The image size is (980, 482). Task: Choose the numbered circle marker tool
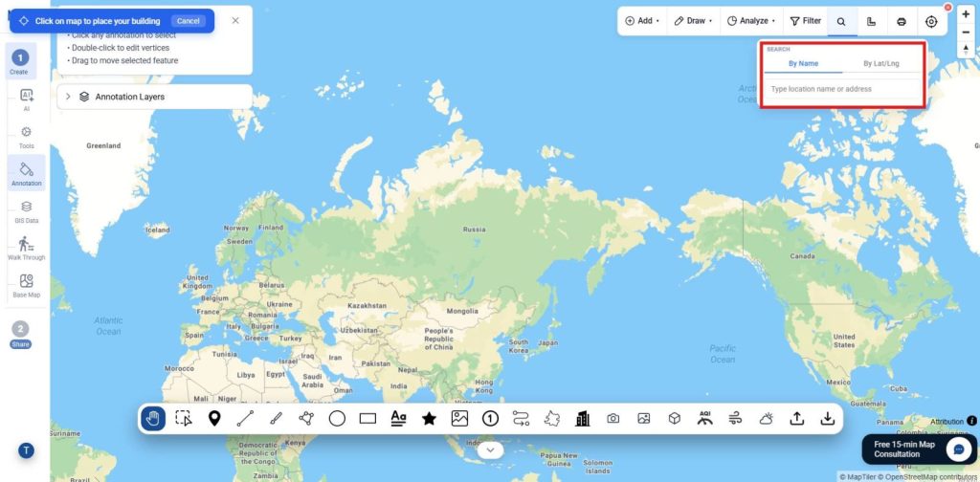pyautogui.click(x=490, y=418)
